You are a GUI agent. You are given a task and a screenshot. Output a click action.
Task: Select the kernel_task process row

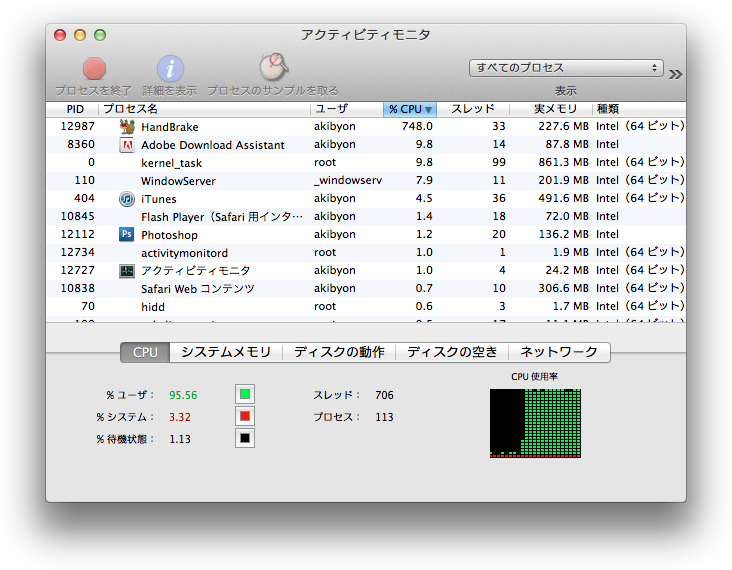pos(366,162)
